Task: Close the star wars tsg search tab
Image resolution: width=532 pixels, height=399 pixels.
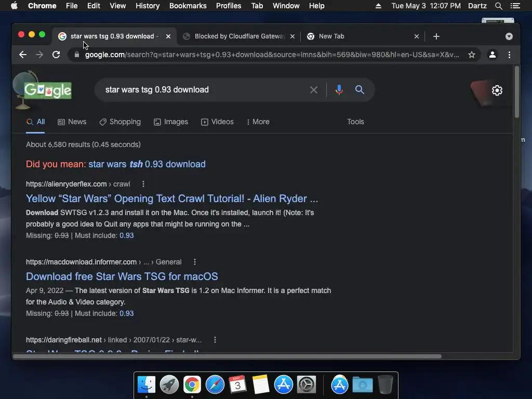Action: [x=168, y=36]
